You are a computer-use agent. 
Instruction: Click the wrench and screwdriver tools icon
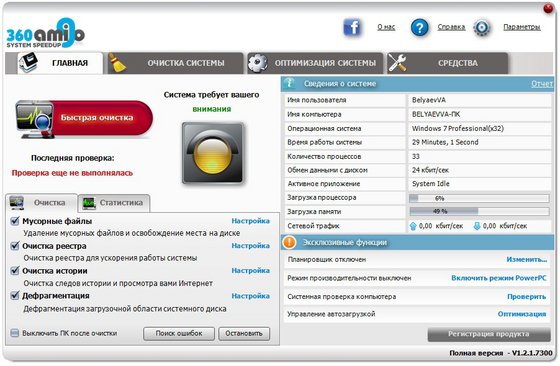[x=397, y=63]
